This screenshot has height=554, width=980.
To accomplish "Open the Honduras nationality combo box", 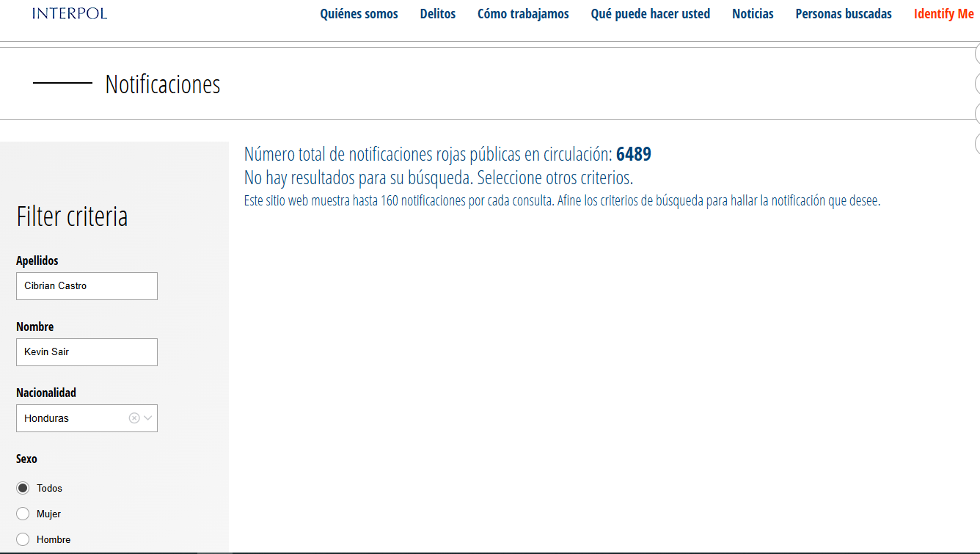I will [x=73, y=418].
